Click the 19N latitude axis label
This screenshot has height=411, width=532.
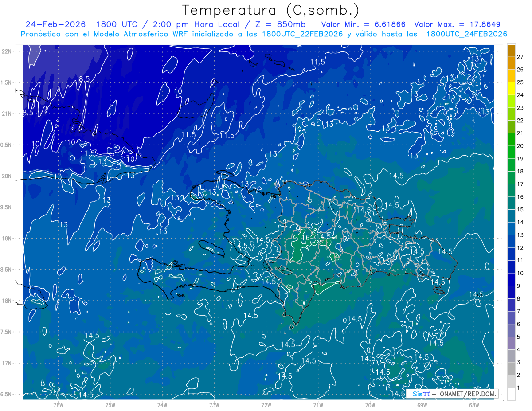click(7, 239)
